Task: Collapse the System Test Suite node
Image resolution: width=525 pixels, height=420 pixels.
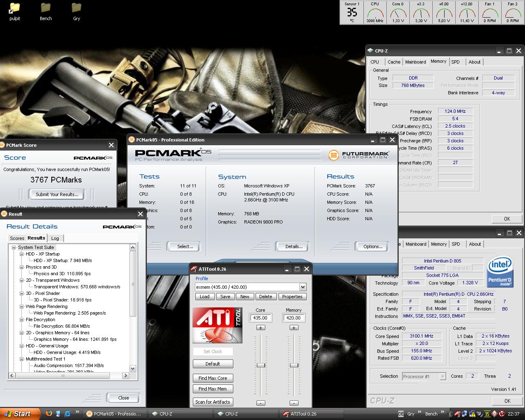Action: point(14,247)
